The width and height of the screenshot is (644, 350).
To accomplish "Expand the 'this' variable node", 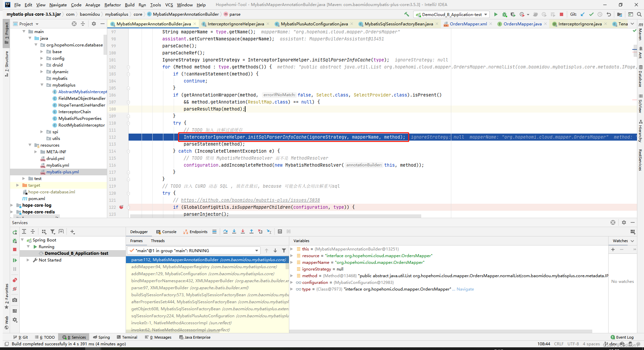I will 292,249.
